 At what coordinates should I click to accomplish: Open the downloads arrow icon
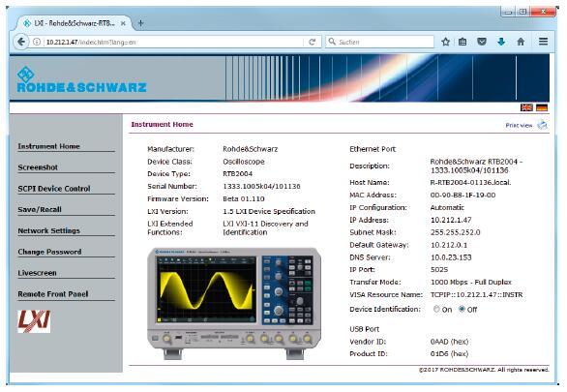click(x=501, y=42)
